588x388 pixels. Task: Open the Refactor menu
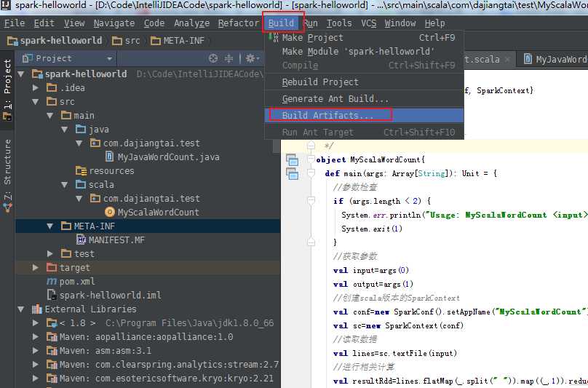[239, 23]
